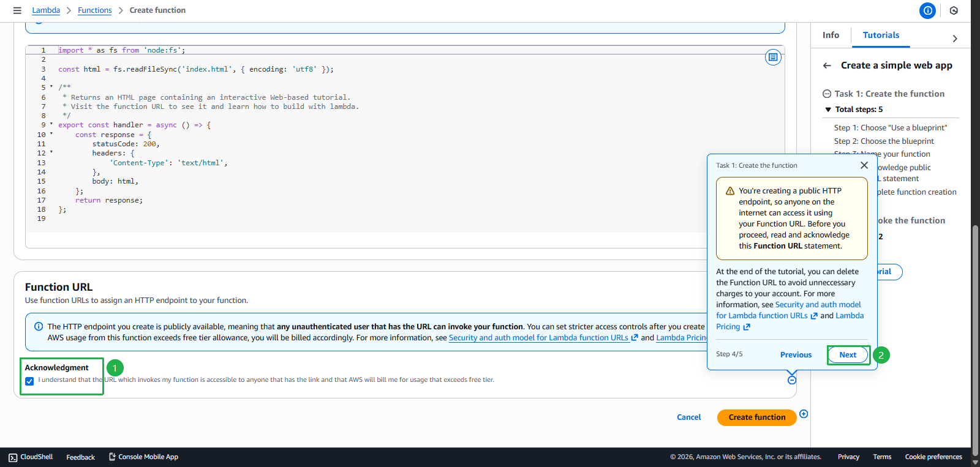Switch to the Info tab
The height and width of the screenshot is (467, 980).
click(x=831, y=35)
